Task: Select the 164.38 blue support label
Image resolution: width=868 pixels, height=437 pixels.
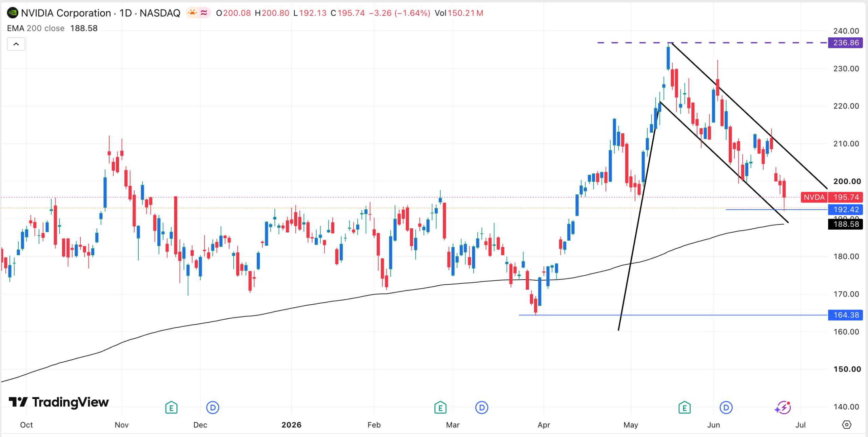Action: [x=846, y=315]
